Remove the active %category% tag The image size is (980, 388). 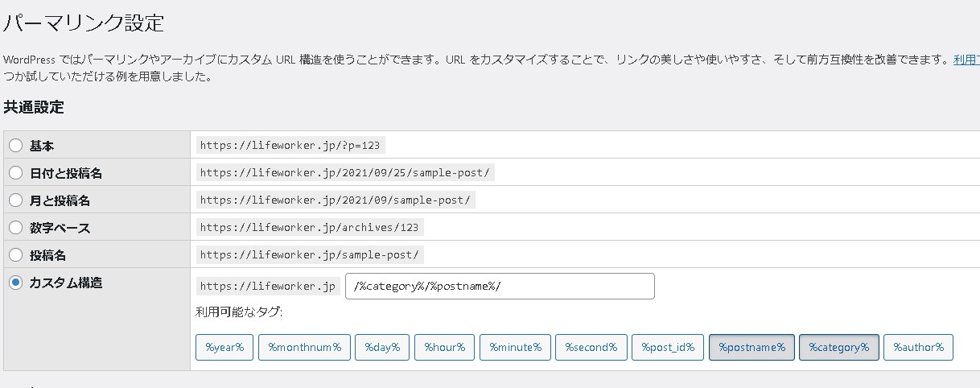coord(838,348)
